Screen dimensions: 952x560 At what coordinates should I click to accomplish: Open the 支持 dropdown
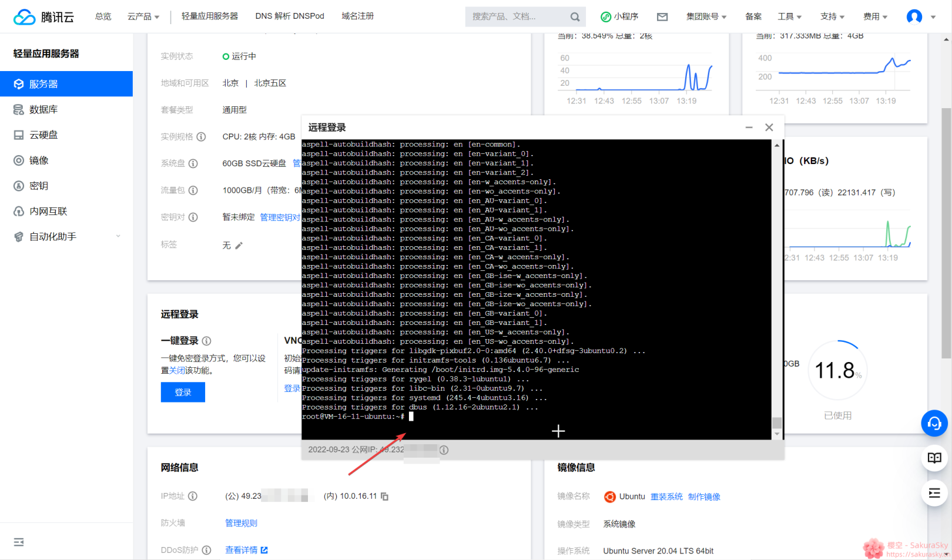point(833,16)
